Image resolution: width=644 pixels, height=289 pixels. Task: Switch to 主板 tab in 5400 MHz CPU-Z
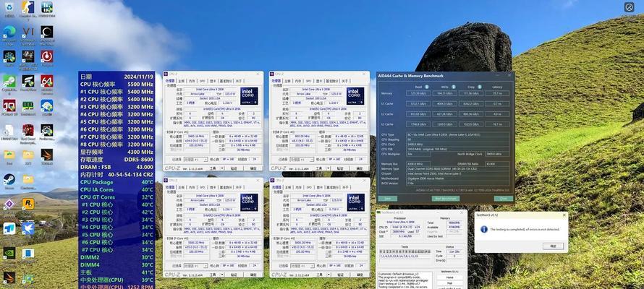point(181,81)
